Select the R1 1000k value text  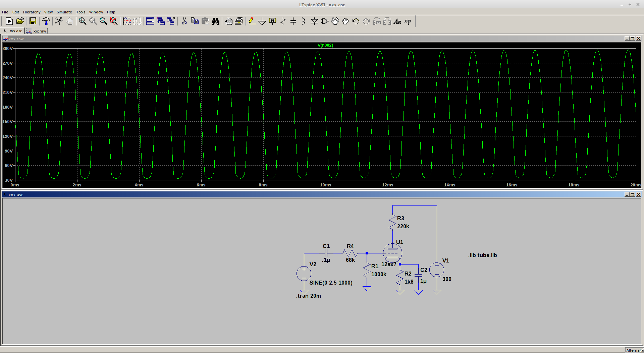(379, 274)
